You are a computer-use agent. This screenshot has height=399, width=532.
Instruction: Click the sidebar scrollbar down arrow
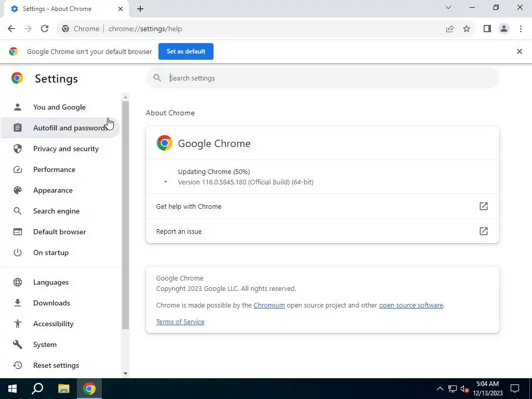(125, 374)
